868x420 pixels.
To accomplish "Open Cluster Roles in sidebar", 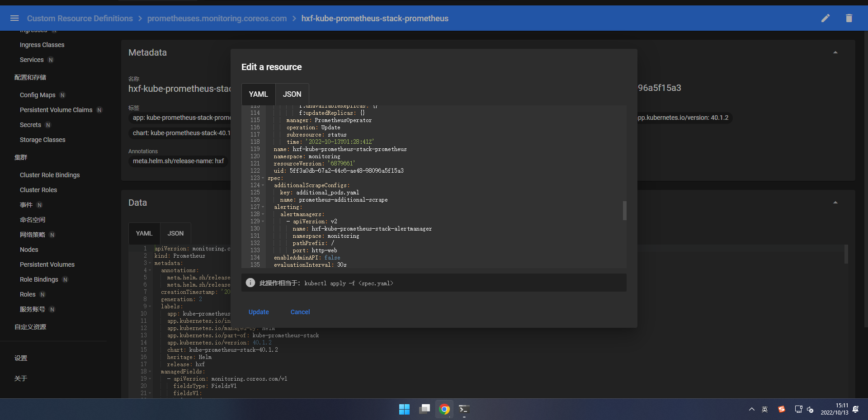I will (38, 190).
